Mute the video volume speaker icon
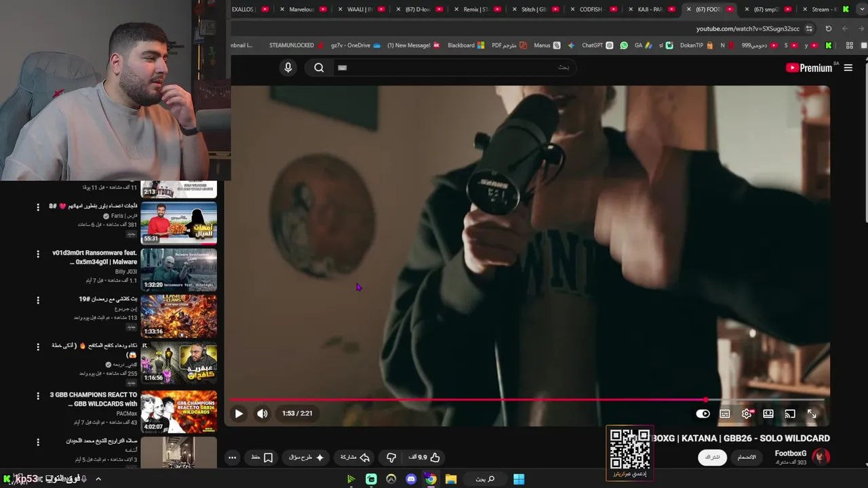This screenshot has height=488, width=868. [x=262, y=413]
